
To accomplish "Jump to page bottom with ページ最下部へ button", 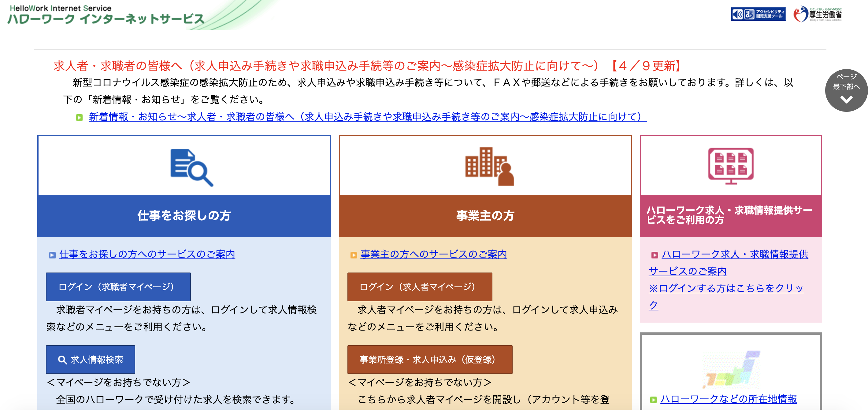I will point(846,90).
